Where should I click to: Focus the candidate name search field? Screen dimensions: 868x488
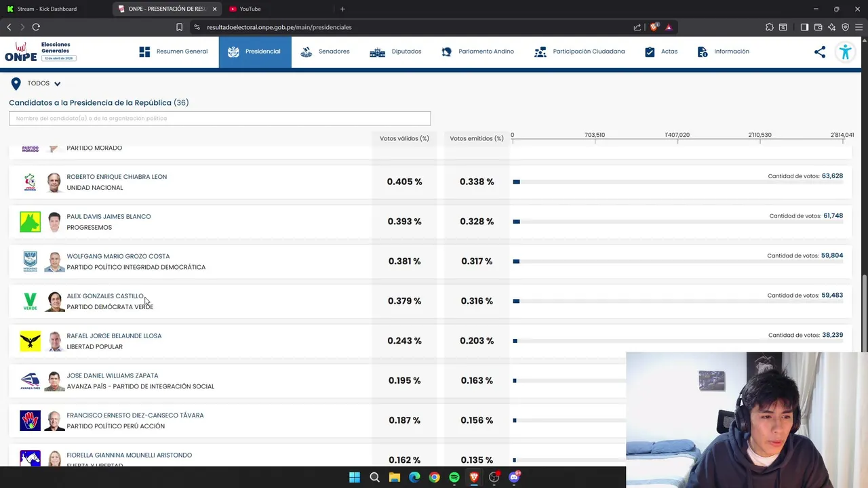220,118
